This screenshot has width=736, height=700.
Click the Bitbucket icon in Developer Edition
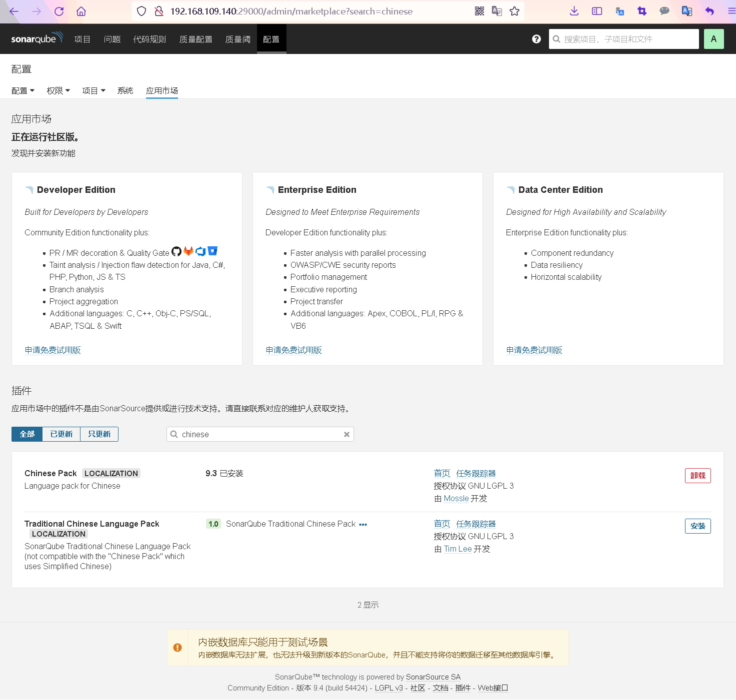(212, 251)
